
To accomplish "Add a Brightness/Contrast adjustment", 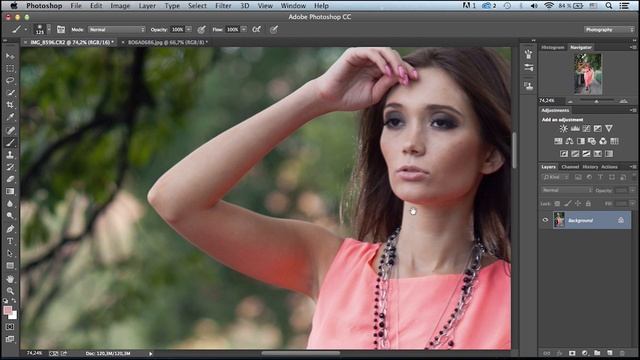I will click(564, 129).
